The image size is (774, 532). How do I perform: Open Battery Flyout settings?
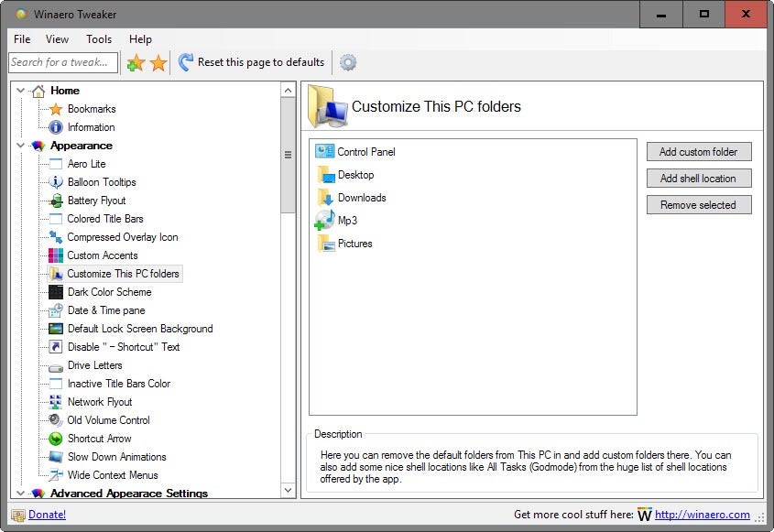(x=94, y=201)
